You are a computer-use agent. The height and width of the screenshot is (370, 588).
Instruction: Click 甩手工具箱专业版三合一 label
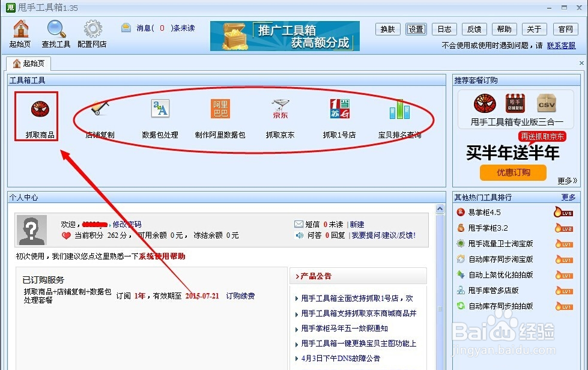click(x=517, y=122)
